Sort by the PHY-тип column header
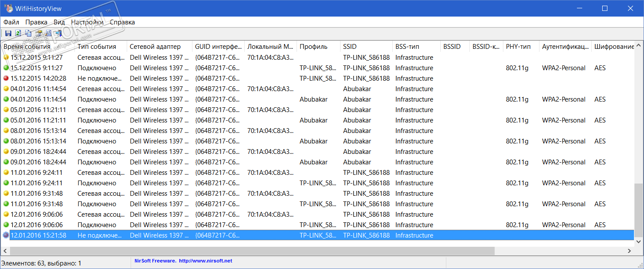Screen dimensions: 644x269 click(521, 47)
